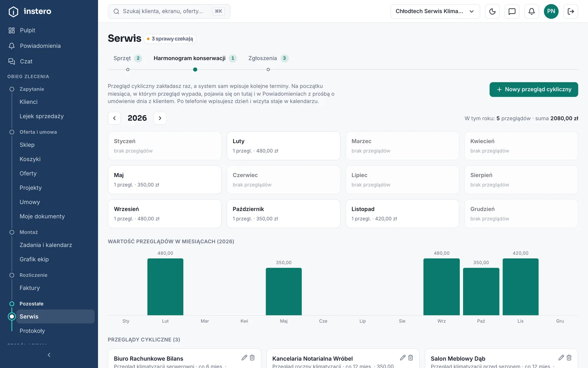Image resolution: width=588 pixels, height=368 pixels.
Task: Open Zadania i kalendarz
Action: point(55,245)
